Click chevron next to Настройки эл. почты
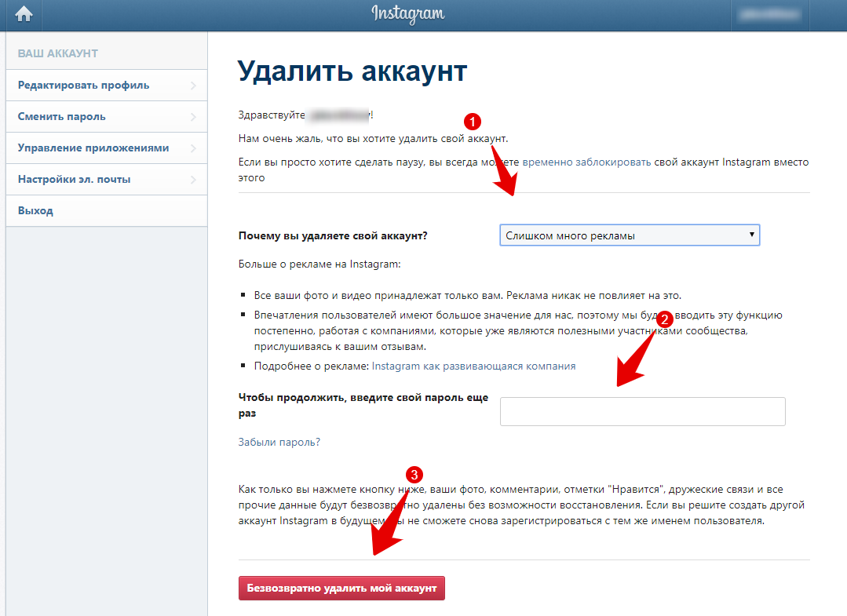This screenshot has width=847, height=616. point(193,179)
